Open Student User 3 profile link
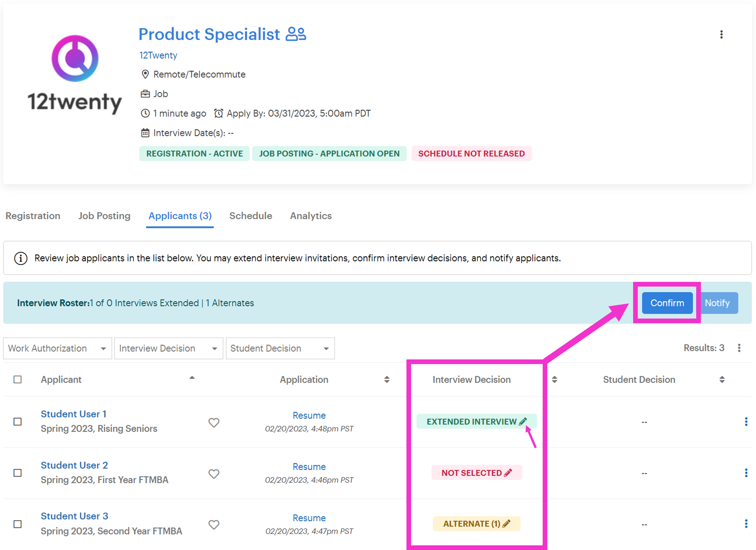 click(x=75, y=516)
